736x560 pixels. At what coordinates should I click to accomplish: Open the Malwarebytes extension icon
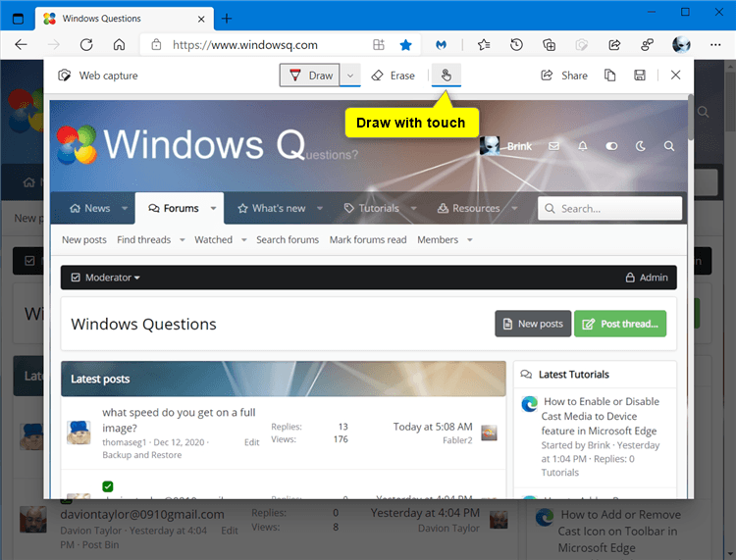tap(441, 45)
